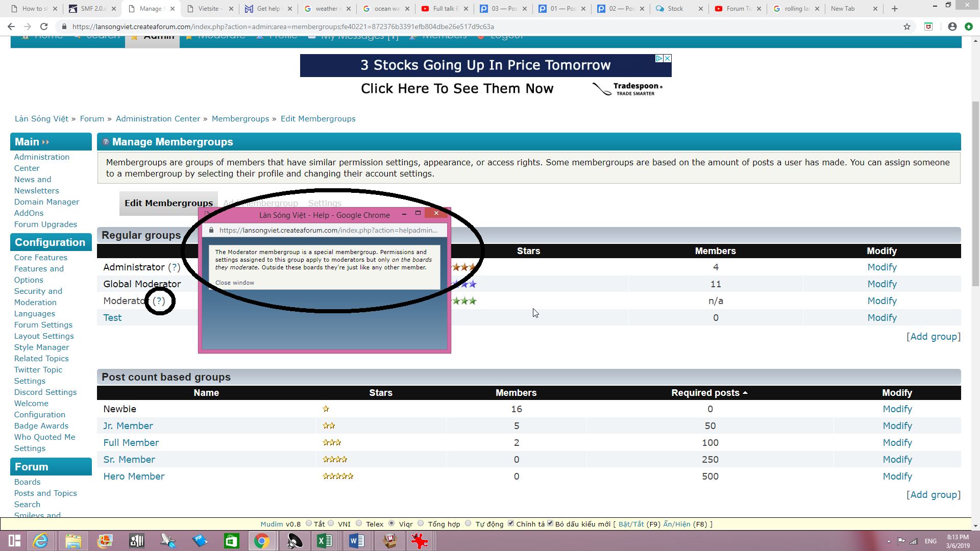The height and width of the screenshot is (551, 980).
Task: Click Add group under Regular groups
Action: (x=933, y=337)
